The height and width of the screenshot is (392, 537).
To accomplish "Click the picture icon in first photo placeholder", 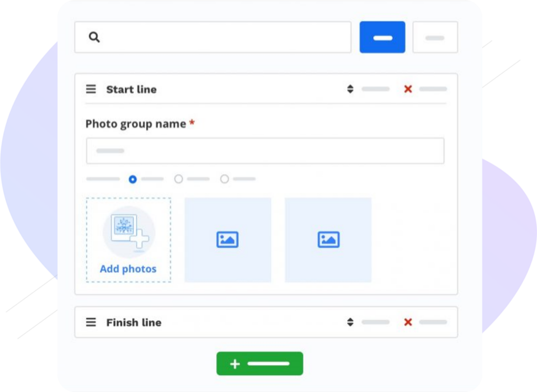I will [228, 239].
